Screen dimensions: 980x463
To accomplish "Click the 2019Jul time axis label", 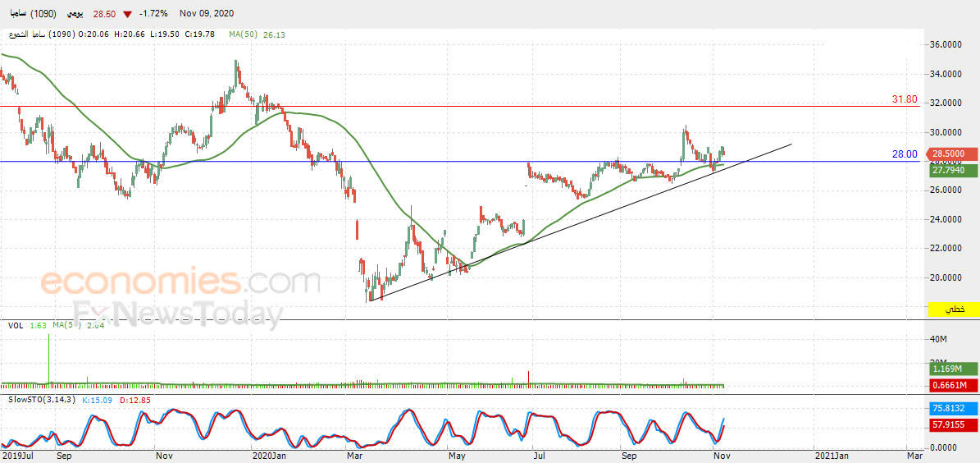I will point(16,456).
